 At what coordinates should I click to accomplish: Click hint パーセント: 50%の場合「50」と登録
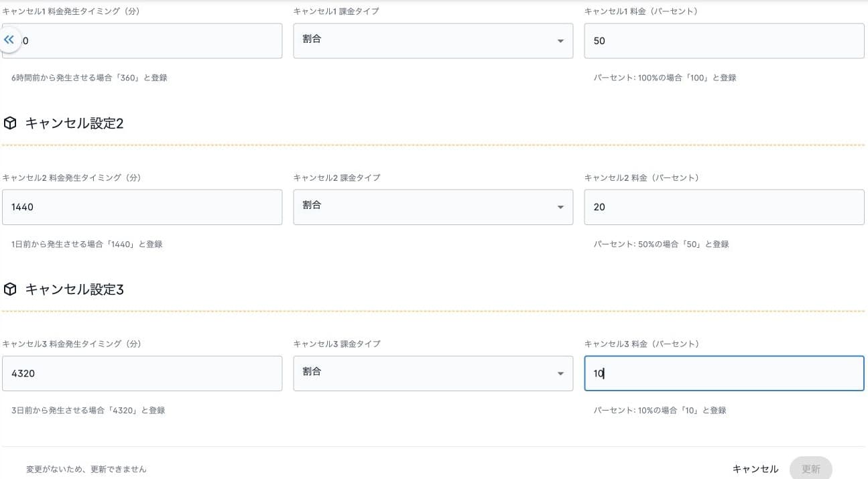[x=662, y=244]
